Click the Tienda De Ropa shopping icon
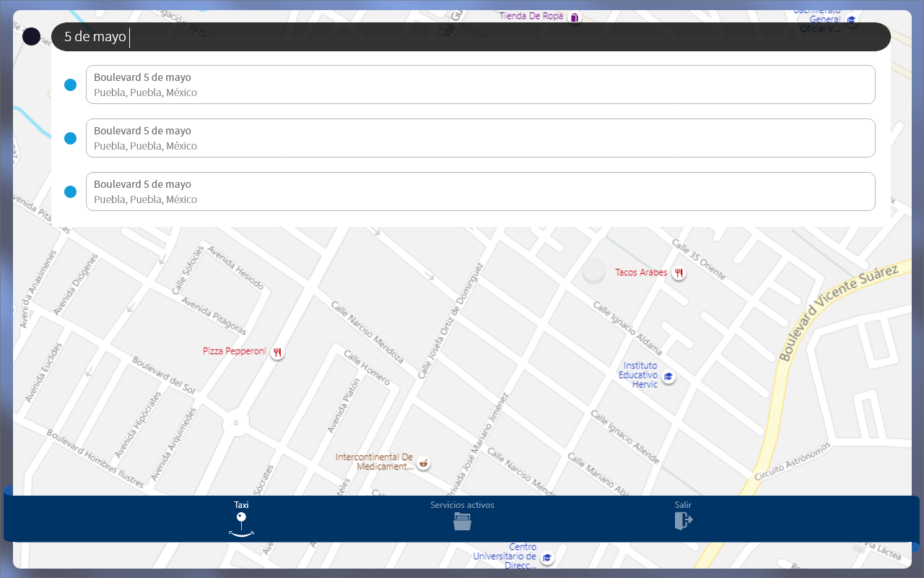 575,17
